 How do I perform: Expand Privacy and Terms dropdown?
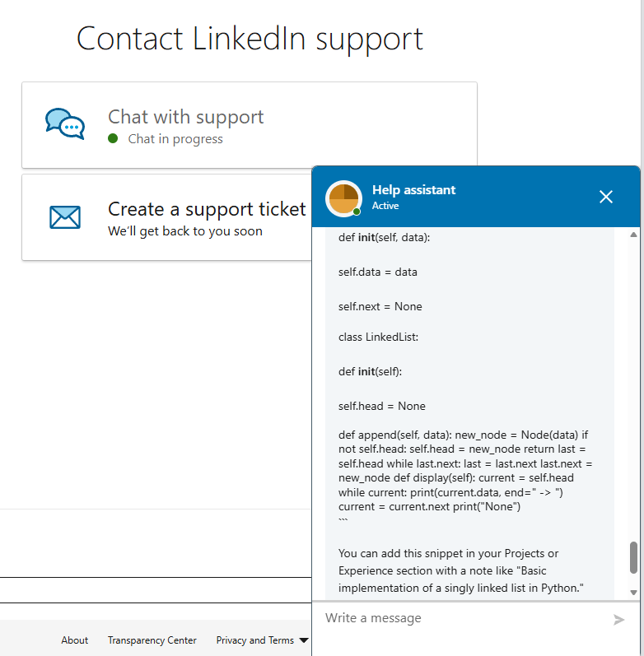pyautogui.click(x=262, y=640)
